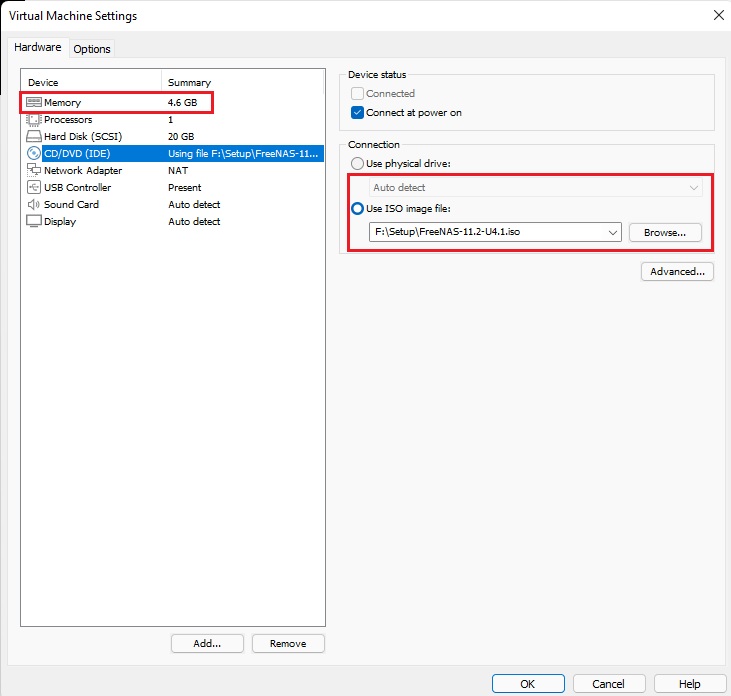The height and width of the screenshot is (696, 731).
Task: Select the Sound Card speaker icon
Action: (x=34, y=204)
